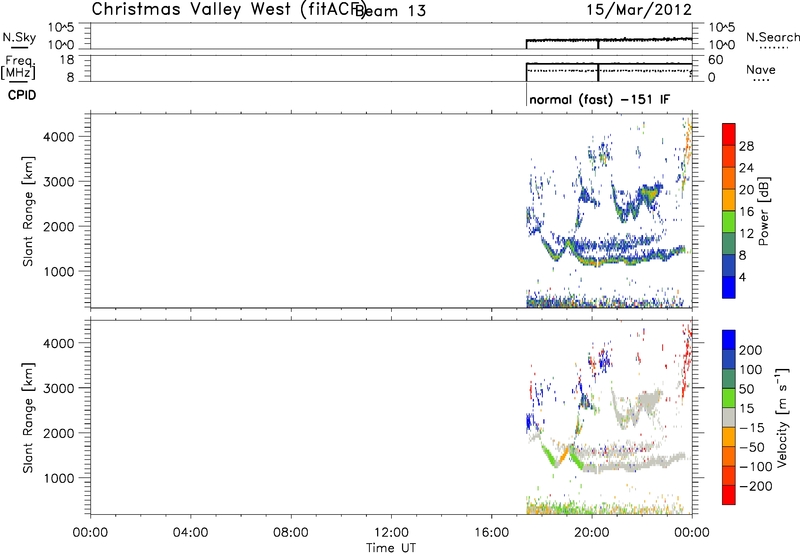Click the "Beam 13" label
The height and width of the screenshot is (554, 800).
(x=390, y=11)
